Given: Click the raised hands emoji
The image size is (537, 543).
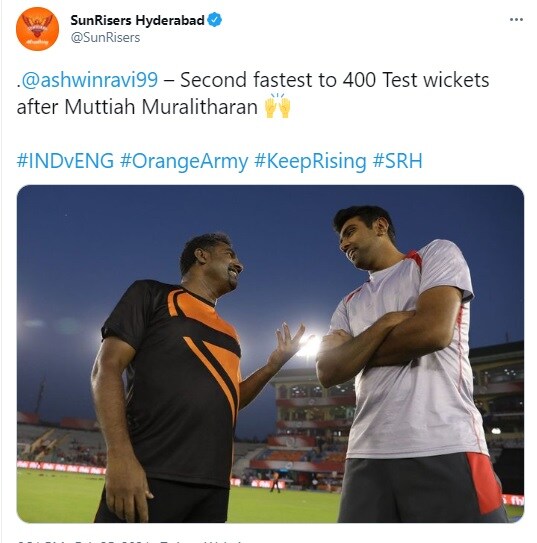Looking at the screenshot, I should click(x=277, y=106).
